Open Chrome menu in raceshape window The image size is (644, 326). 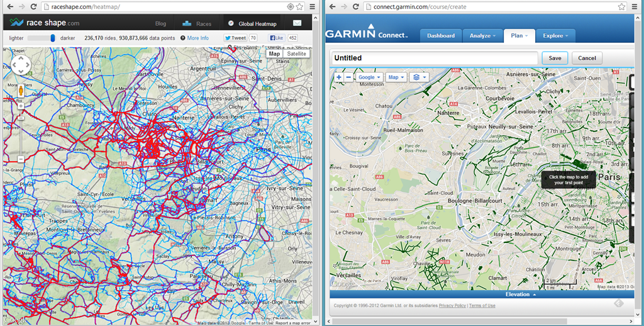pos(313,6)
